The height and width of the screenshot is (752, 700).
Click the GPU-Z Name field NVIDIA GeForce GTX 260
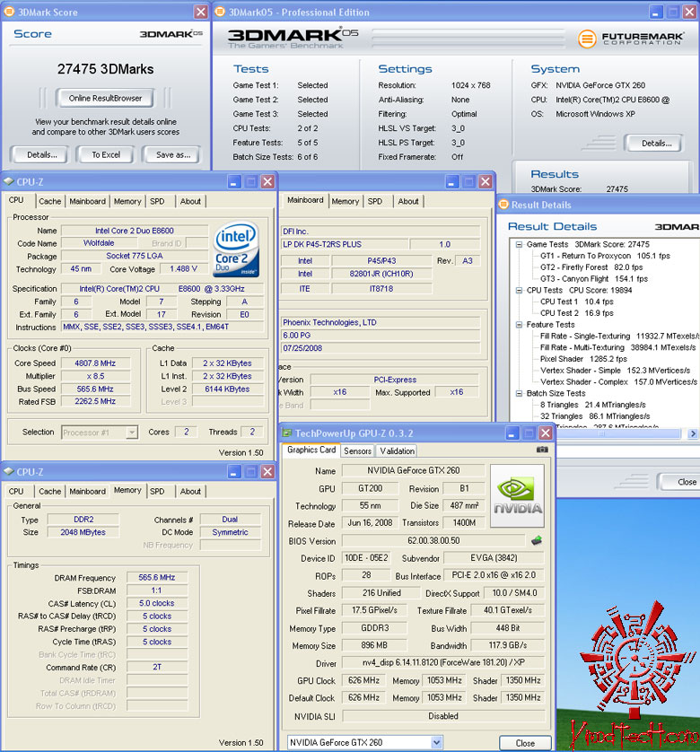(x=413, y=470)
